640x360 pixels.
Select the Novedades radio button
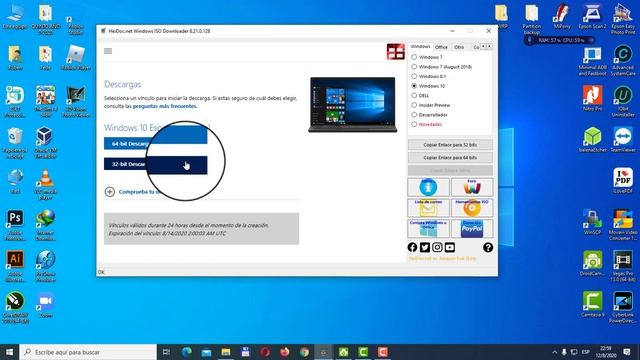click(x=414, y=124)
